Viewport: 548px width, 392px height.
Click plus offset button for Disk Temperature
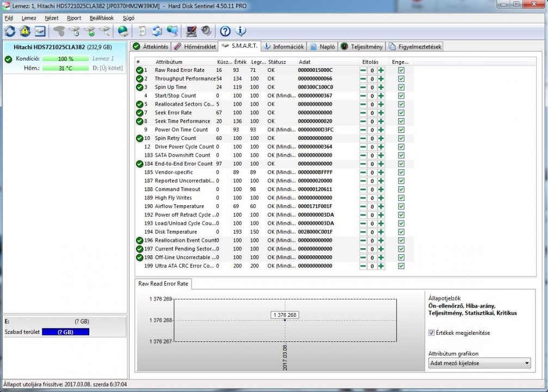click(x=381, y=232)
